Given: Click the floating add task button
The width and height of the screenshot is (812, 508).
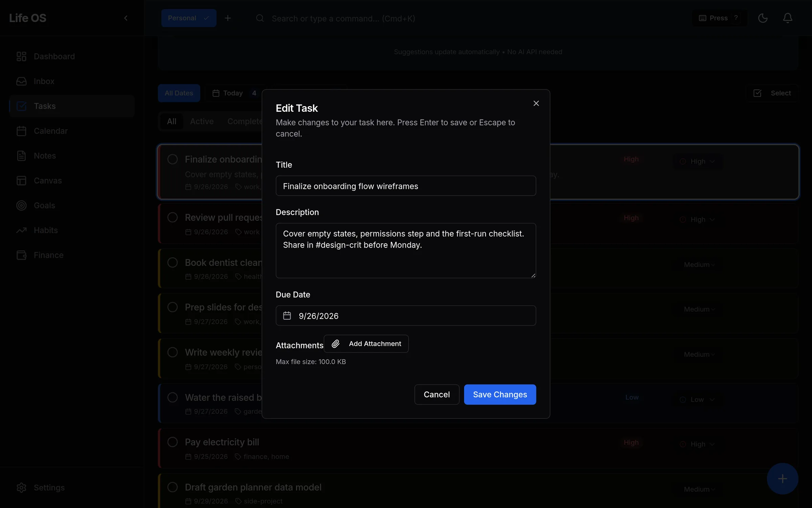Looking at the screenshot, I should (782, 479).
